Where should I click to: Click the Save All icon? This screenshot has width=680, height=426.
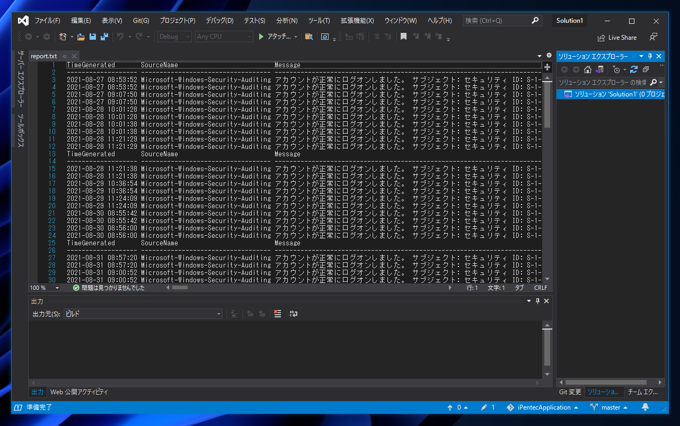pos(104,37)
